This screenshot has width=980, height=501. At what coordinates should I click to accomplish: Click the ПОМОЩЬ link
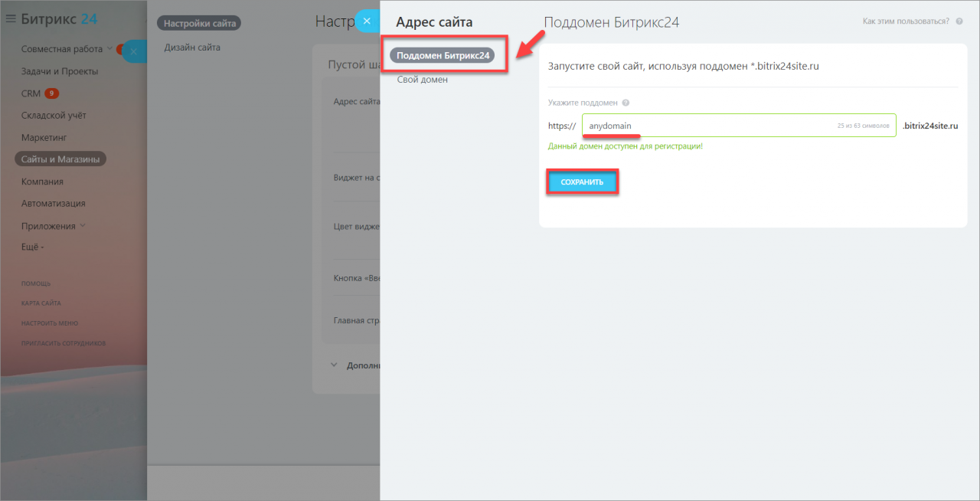click(36, 283)
